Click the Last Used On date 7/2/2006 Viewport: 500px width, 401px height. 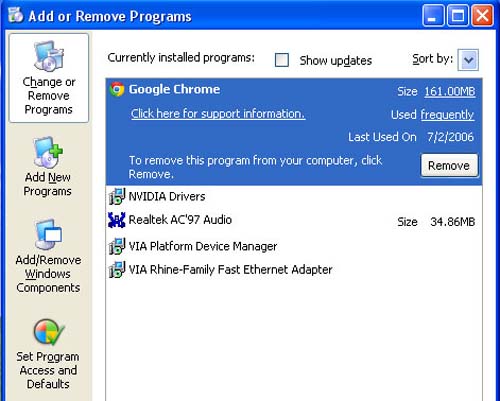[x=450, y=137]
